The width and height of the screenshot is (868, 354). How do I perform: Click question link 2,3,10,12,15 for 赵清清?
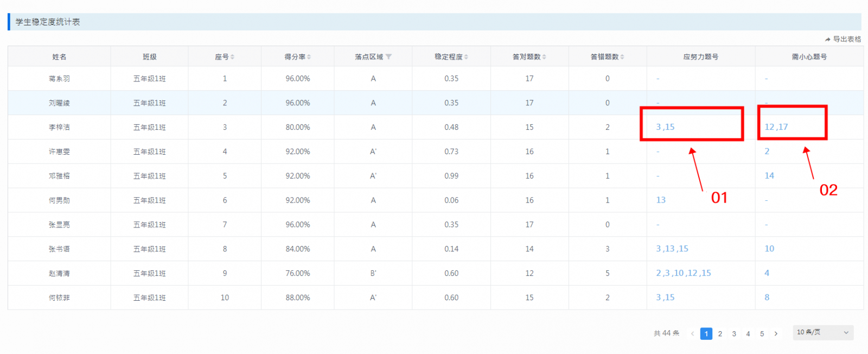coord(683,273)
